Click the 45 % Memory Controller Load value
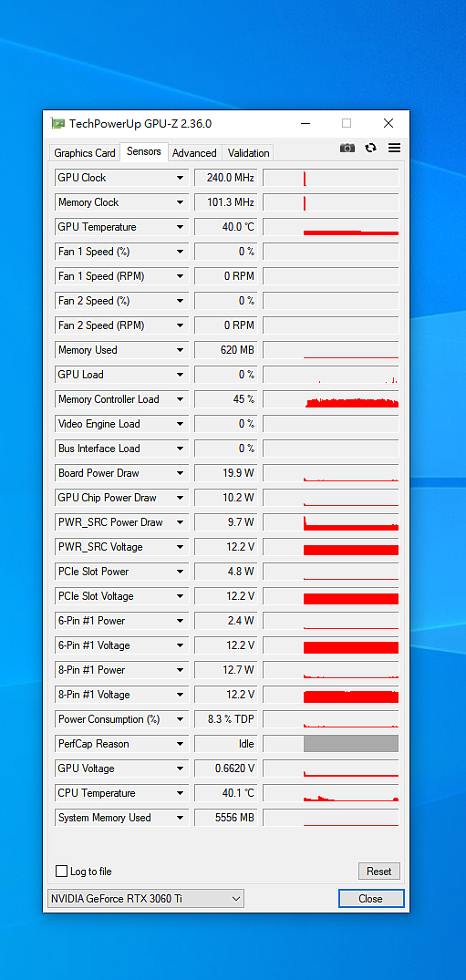The image size is (466, 980). point(226,399)
